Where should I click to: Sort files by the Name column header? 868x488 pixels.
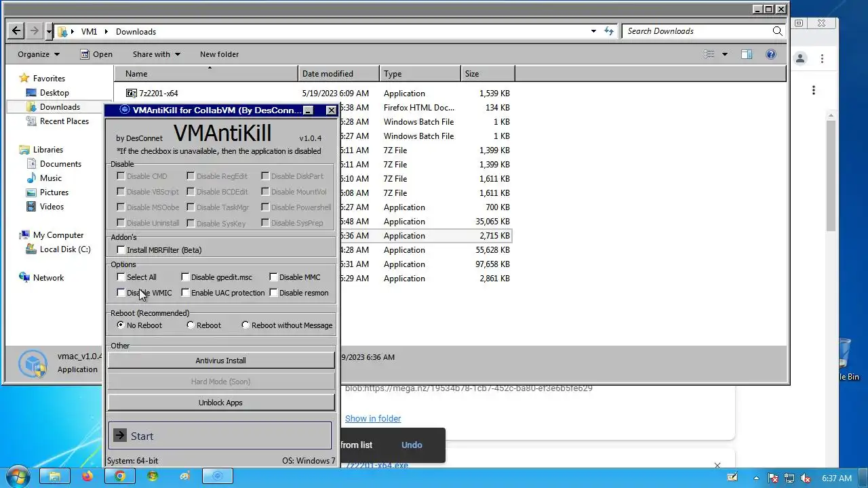click(x=206, y=74)
